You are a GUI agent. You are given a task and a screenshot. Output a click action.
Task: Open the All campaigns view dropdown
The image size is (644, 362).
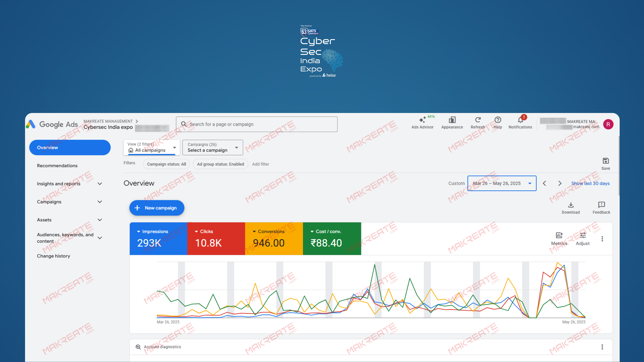152,148
